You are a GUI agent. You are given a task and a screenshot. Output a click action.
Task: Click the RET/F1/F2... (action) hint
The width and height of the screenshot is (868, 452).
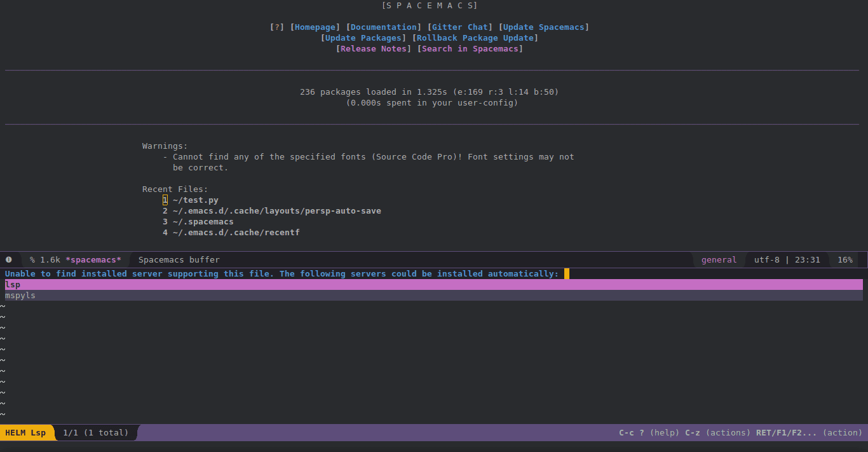(x=810, y=433)
